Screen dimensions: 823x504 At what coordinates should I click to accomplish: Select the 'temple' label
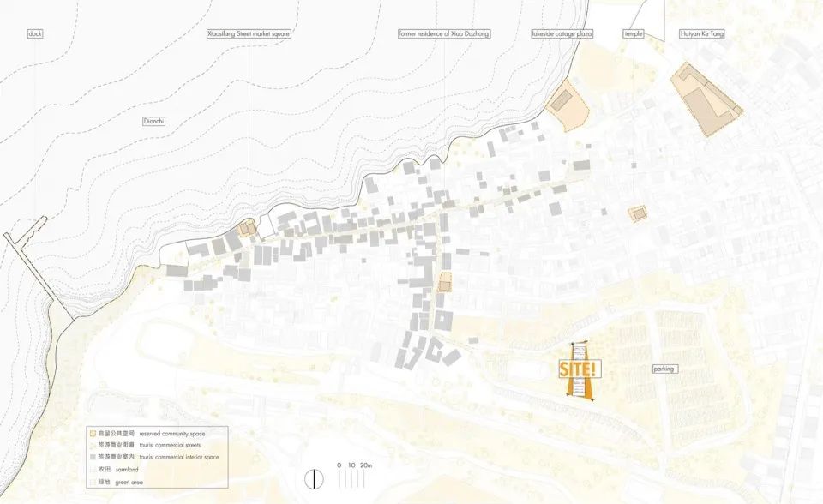point(634,34)
